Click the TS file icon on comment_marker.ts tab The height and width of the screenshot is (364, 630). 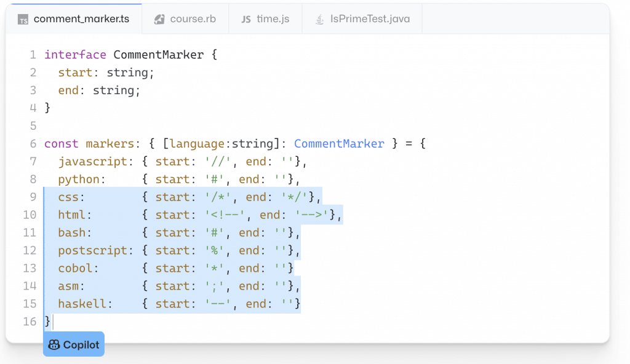pos(23,19)
